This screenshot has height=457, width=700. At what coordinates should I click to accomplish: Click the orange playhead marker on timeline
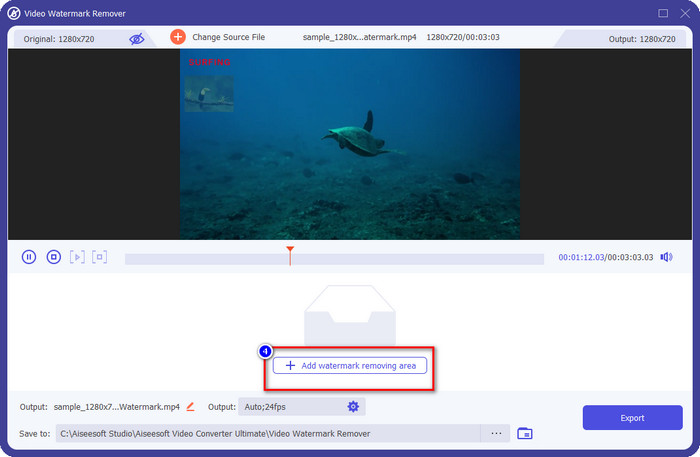pos(290,249)
